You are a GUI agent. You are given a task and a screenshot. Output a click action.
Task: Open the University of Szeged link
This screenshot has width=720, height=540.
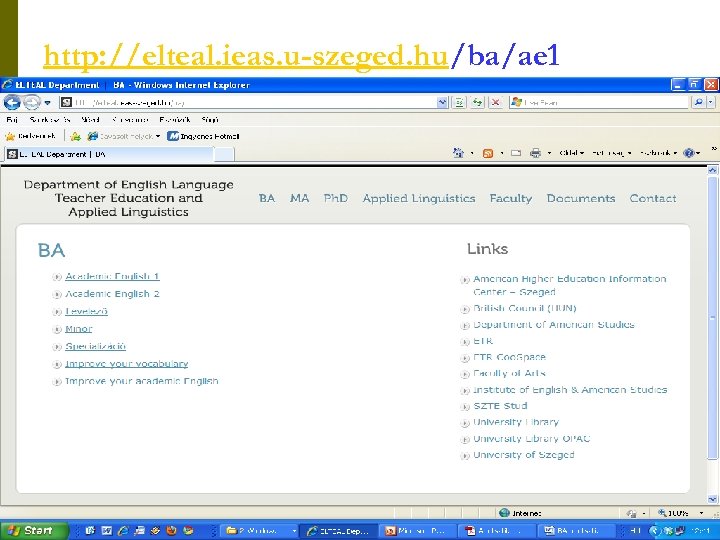coord(524,455)
